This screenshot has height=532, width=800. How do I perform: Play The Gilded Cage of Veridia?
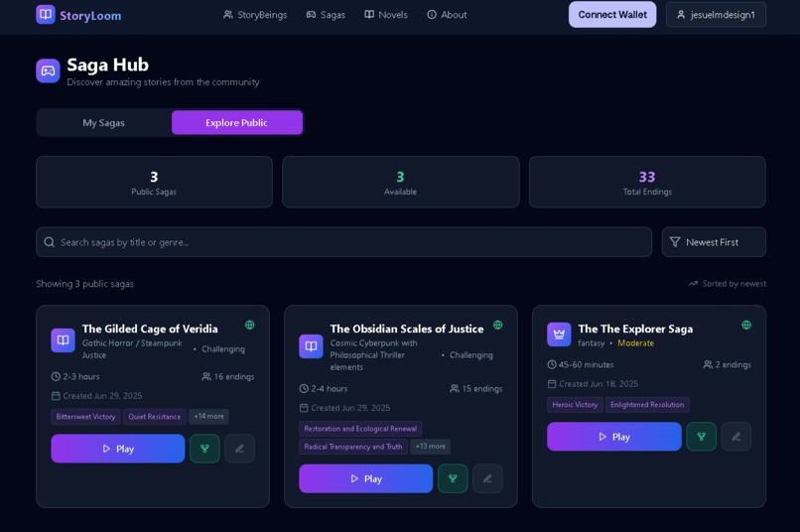coord(118,449)
